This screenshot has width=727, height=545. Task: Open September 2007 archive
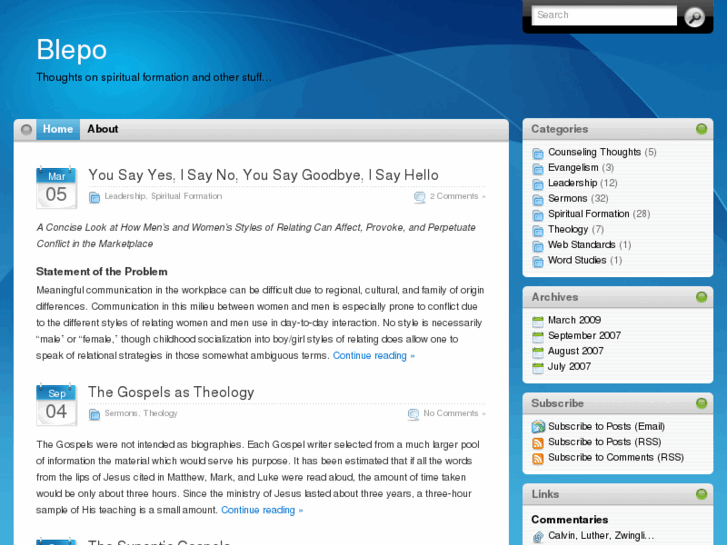[584, 335]
